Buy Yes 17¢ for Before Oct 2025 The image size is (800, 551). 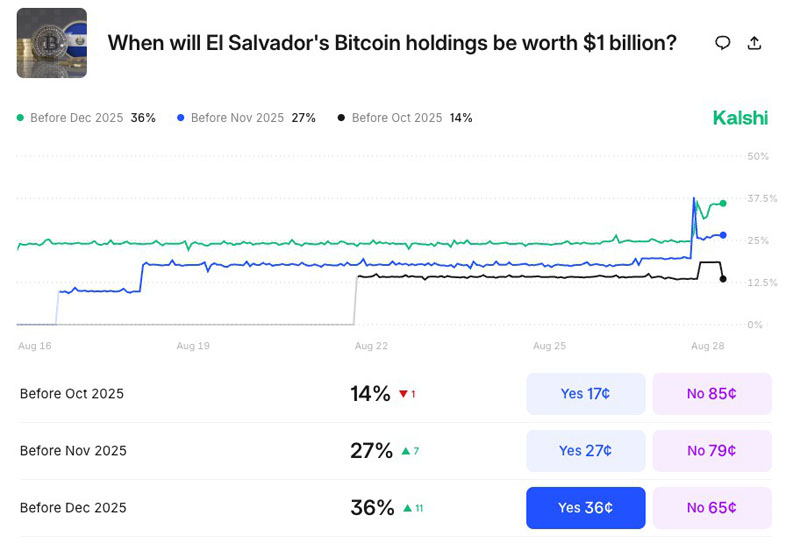[x=585, y=394]
